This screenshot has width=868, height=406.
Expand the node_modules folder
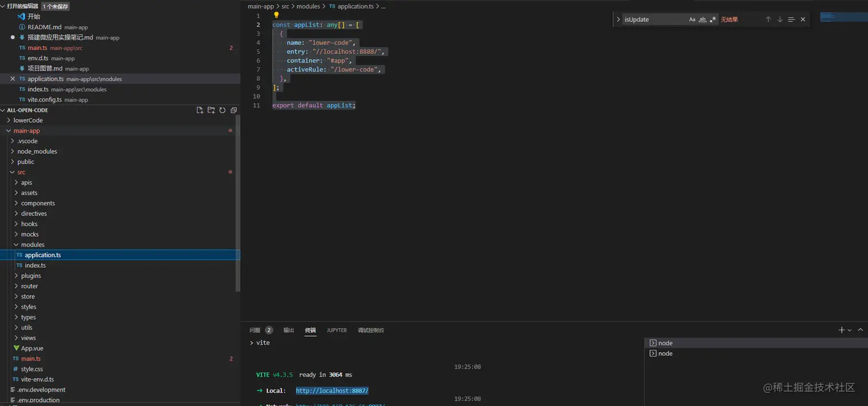120,151
